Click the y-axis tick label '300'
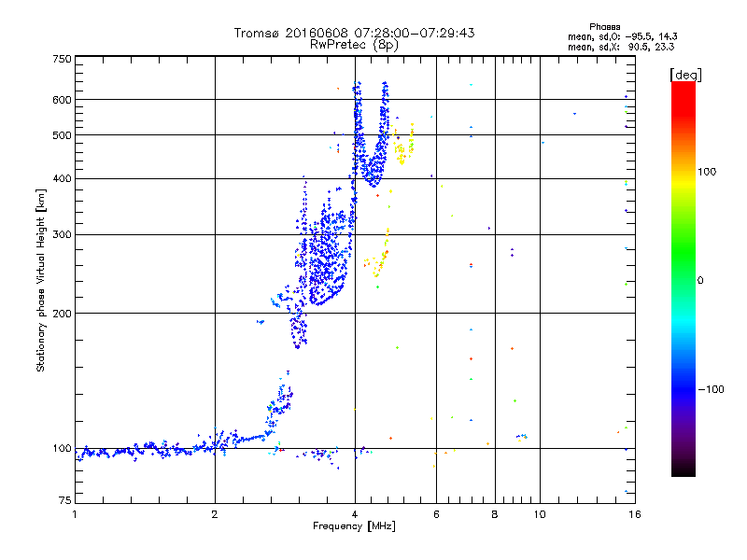The height and width of the screenshot is (560, 747). point(62,235)
